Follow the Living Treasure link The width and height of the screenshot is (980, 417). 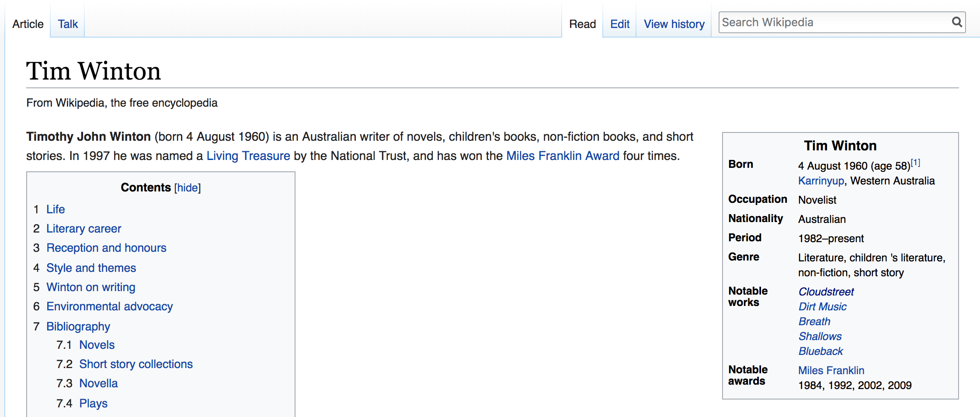[x=248, y=156]
